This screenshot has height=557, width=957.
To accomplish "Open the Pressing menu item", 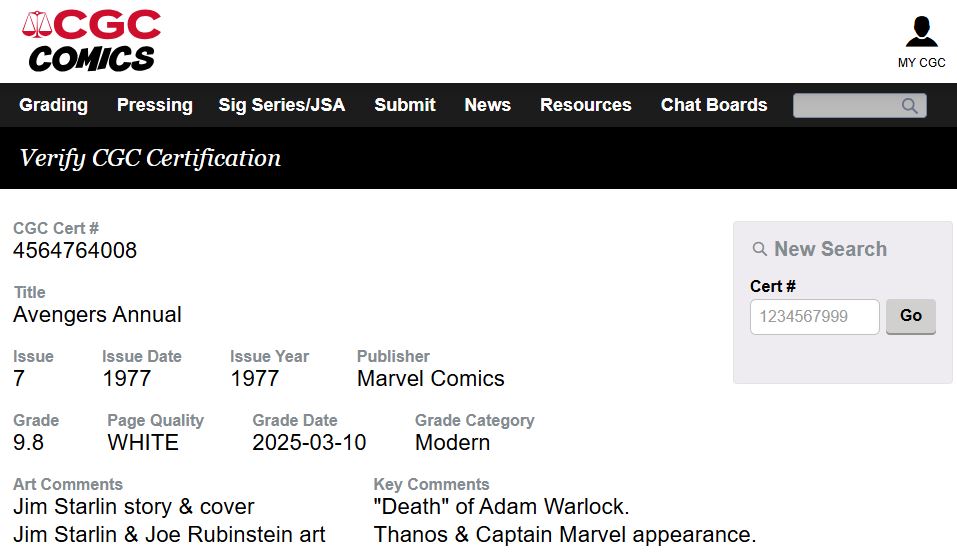I will pyautogui.click(x=154, y=105).
